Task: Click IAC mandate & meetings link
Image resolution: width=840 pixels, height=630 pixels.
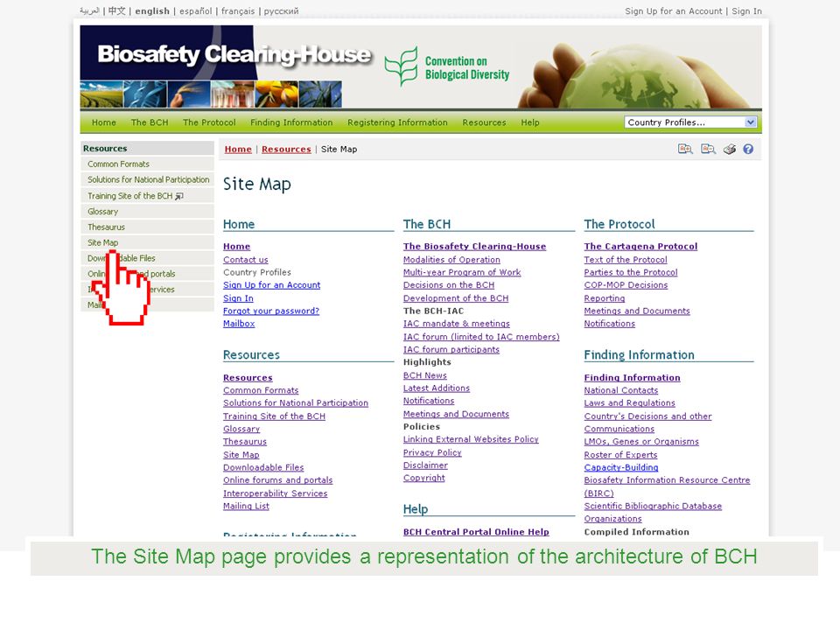Action: (457, 324)
